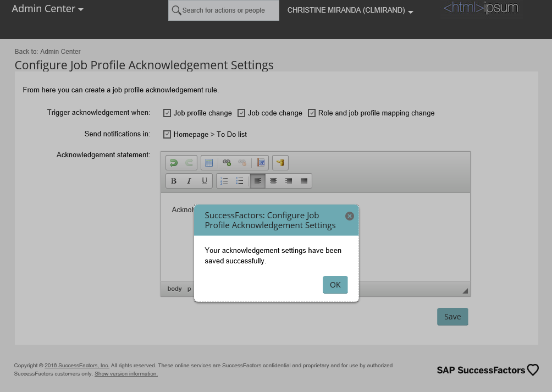Insert a numbered list
Screen dimensions: 552x392
tap(224, 181)
